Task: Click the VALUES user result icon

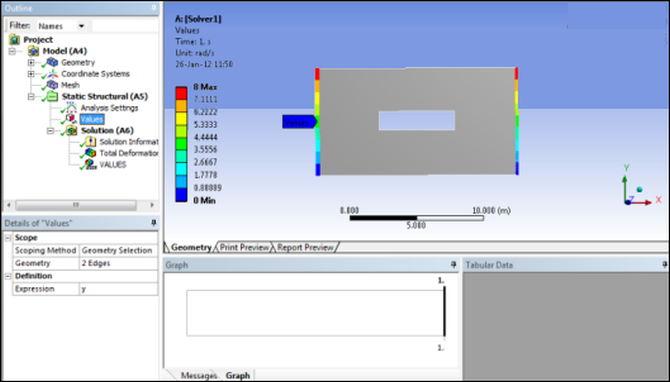Action: pos(90,164)
